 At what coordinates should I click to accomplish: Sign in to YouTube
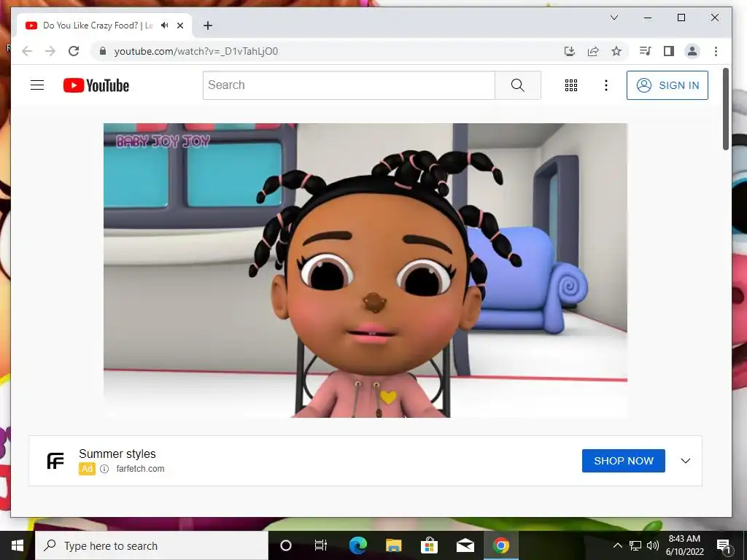tap(667, 85)
